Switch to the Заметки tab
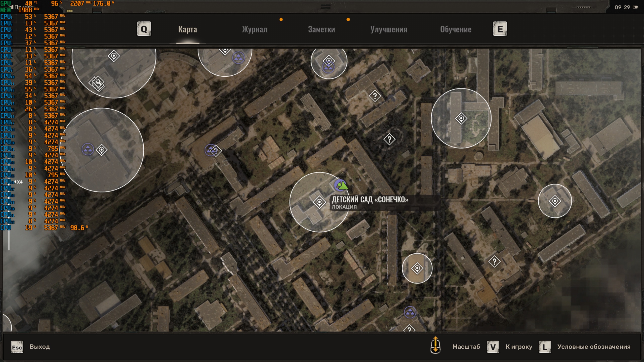 [x=321, y=29]
